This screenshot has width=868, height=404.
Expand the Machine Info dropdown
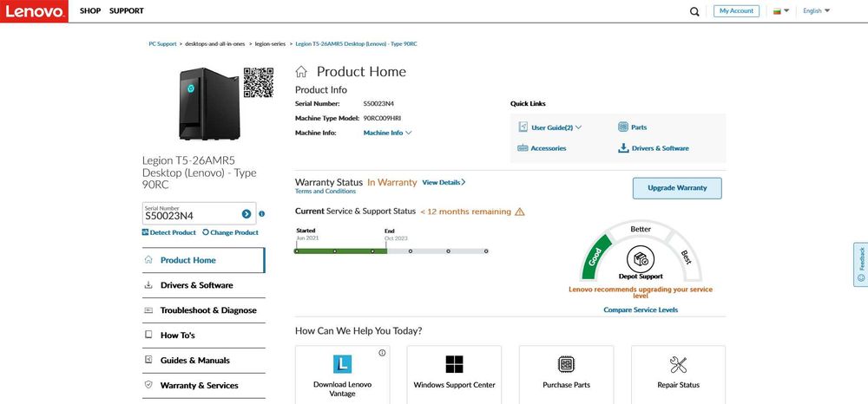click(x=387, y=133)
